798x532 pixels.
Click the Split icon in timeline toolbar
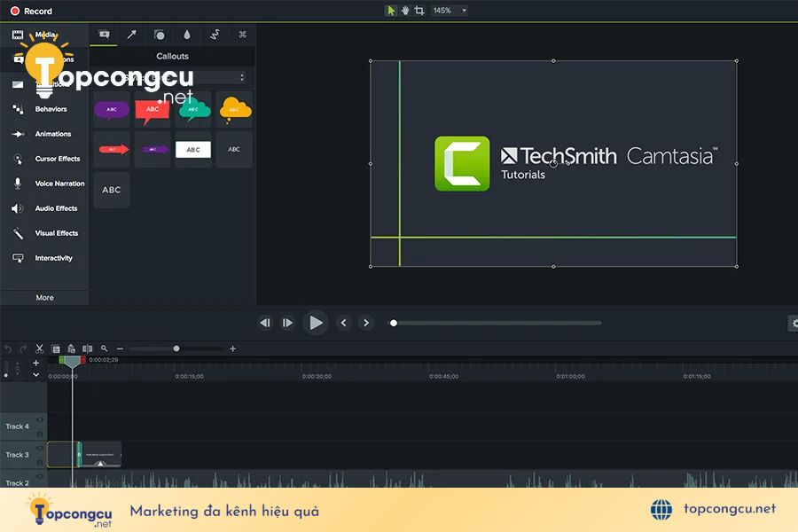coord(88,348)
